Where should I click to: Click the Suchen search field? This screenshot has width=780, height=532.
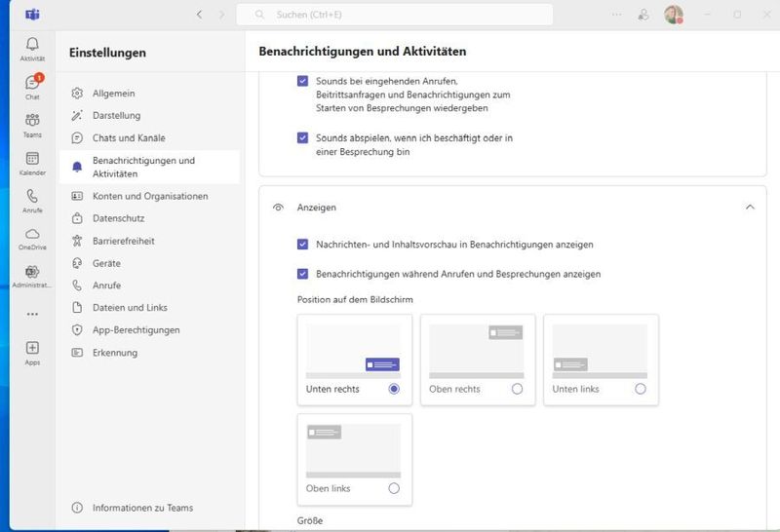click(395, 15)
